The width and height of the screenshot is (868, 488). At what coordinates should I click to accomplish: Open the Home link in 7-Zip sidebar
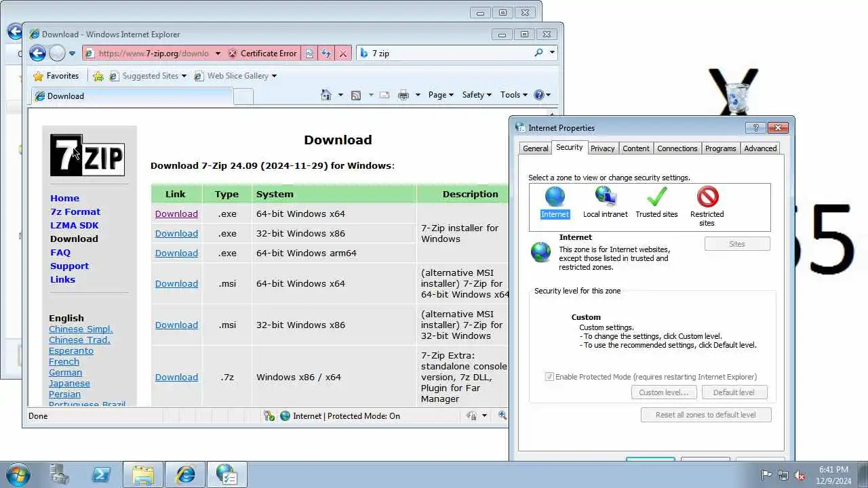click(64, 198)
